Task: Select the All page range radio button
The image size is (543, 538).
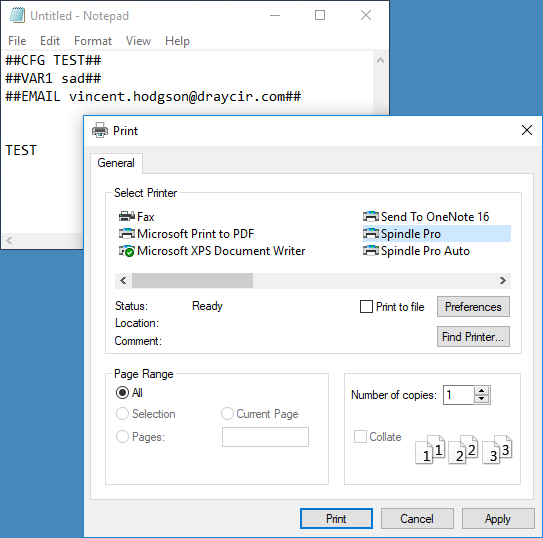Action: click(122, 393)
